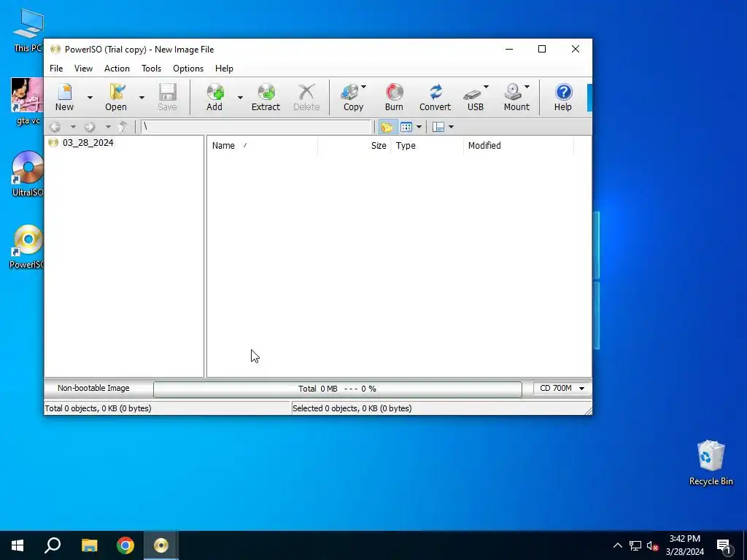Image resolution: width=747 pixels, height=560 pixels.
Task: Select the UltraISO desktop shortcut
Action: tap(28, 174)
